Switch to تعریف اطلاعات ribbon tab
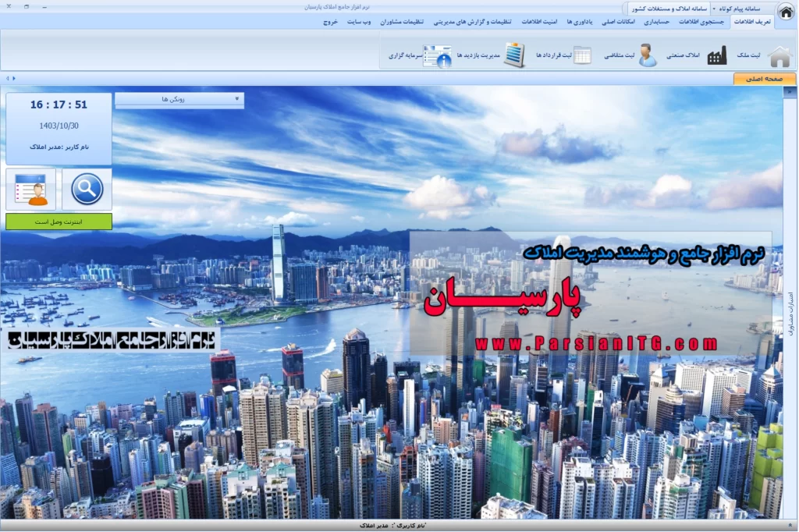Screen dimensions: 799x532 pos(753,22)
